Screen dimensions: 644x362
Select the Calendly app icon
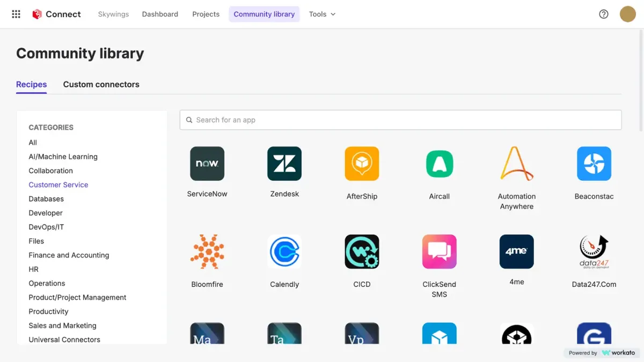click(284, 252)
